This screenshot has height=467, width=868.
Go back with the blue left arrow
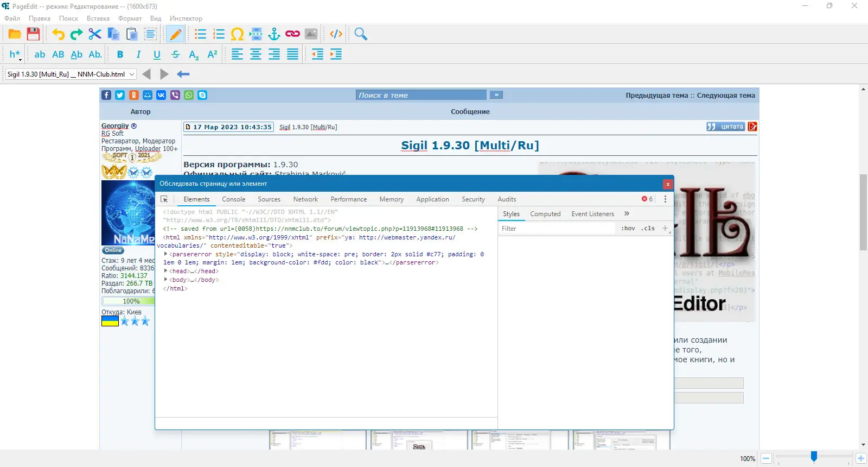pyautogui.click(x=183, y=74)
